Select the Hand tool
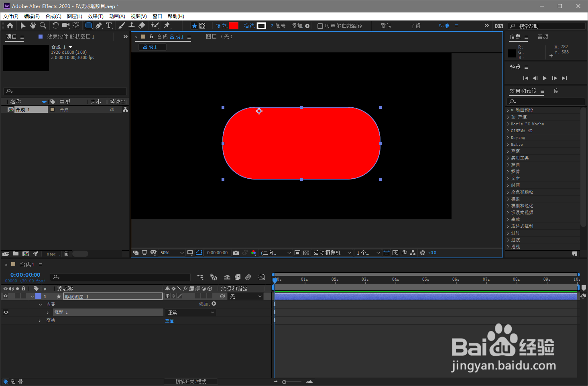 click(x=33, y=26)
